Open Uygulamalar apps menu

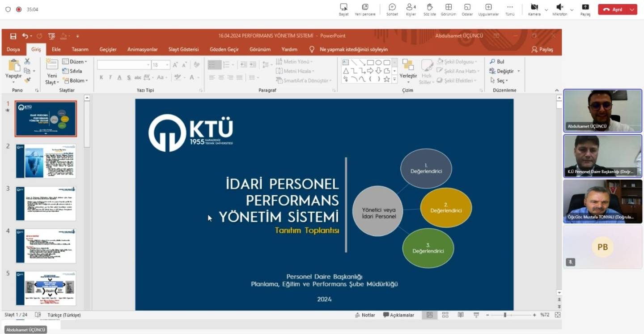488,9
